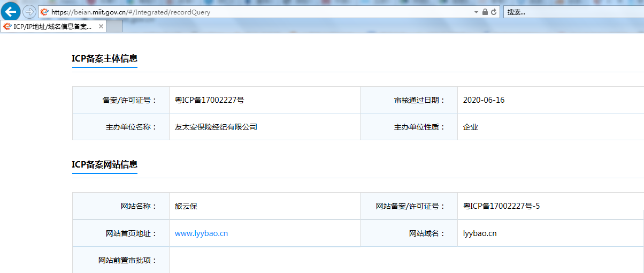
Task: Click the browser forward arrow button
Action: point(29,11)
